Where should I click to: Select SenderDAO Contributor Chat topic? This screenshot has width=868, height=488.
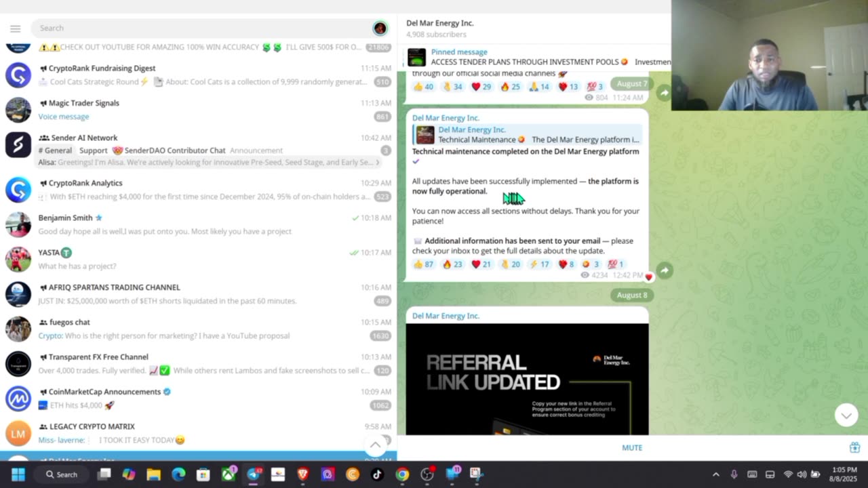[168, 150]
